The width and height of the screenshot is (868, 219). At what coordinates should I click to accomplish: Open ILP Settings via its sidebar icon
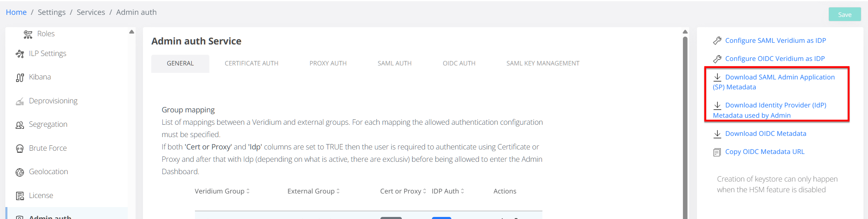click(20, 54)
